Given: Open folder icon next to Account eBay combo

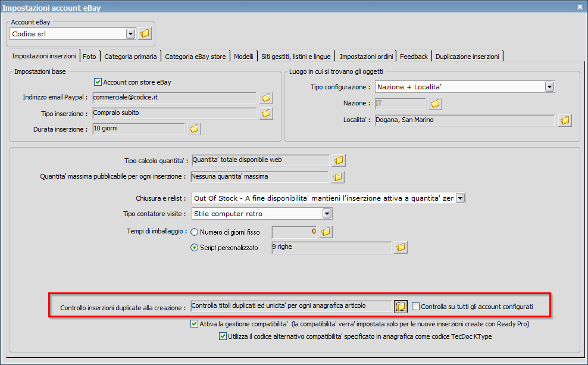Looking at the screenshot, I should point(145,34).
